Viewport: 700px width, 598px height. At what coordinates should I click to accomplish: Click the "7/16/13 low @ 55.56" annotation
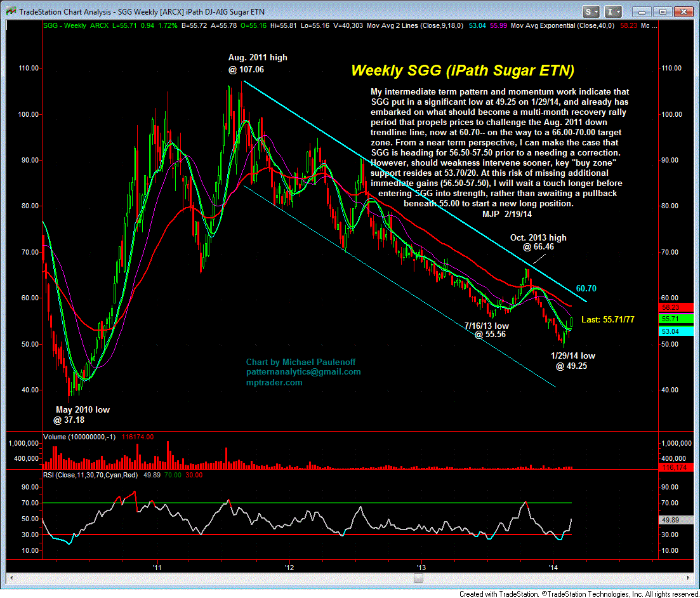pos(487,330)
